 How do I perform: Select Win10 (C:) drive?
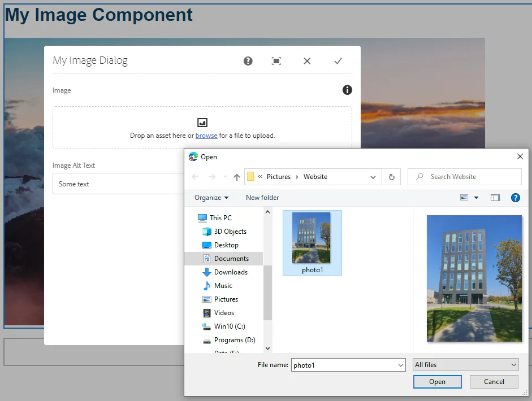tap(230, 326)
